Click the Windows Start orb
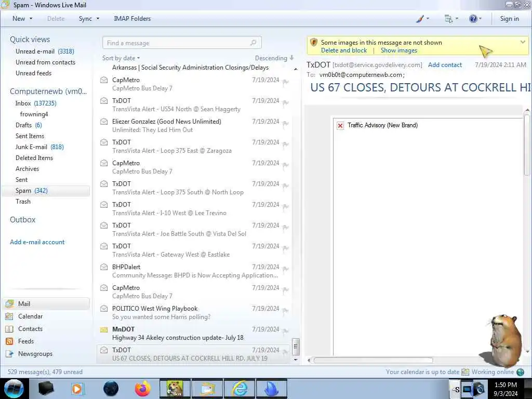Viewport: 532px width, 399px height. 14,389
